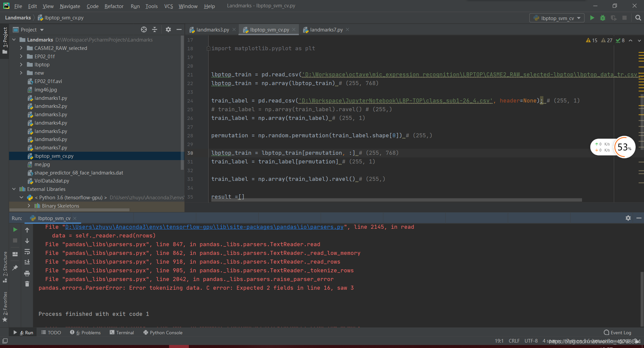
Task: Expand Binary Skeletons node
Action: coord(29,206)
